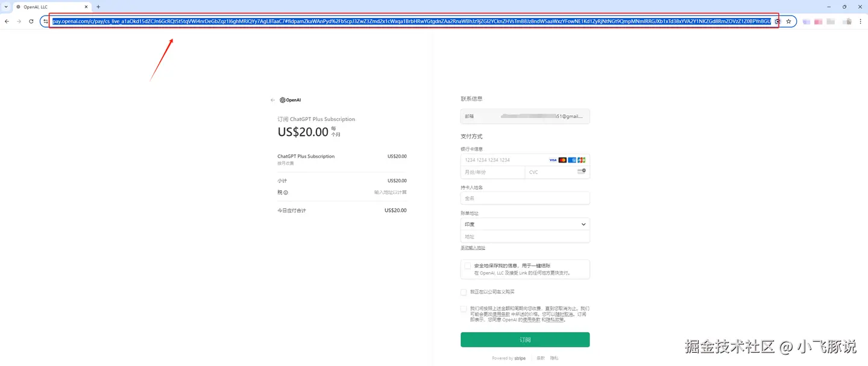This screenshot has height=366, width=868.
Task: Focus the cardholder 全名 field
Action: tap(525, 198)
